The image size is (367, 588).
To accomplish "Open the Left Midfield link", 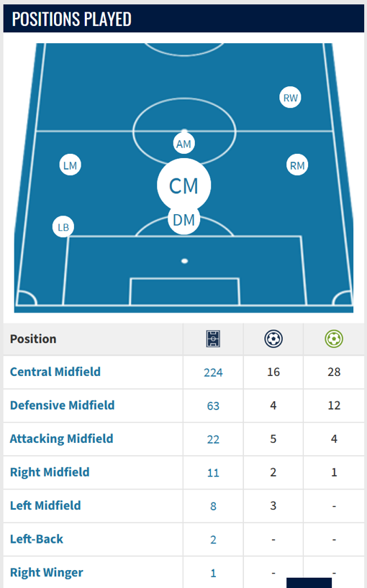I will pos(45,505).
